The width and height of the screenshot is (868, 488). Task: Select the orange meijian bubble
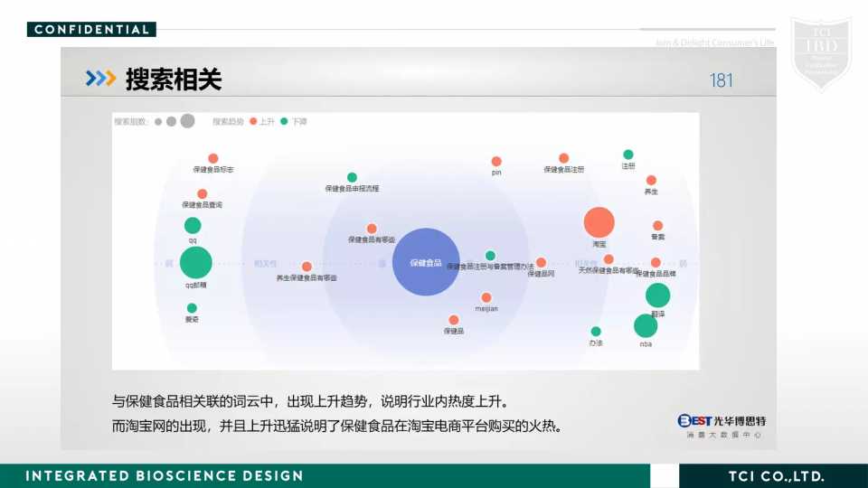tap(486, 297)
